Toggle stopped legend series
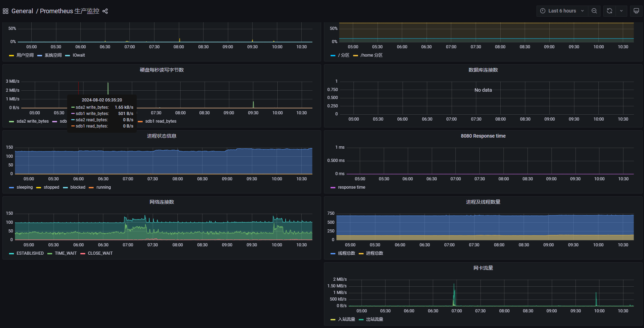 point(51,187)
